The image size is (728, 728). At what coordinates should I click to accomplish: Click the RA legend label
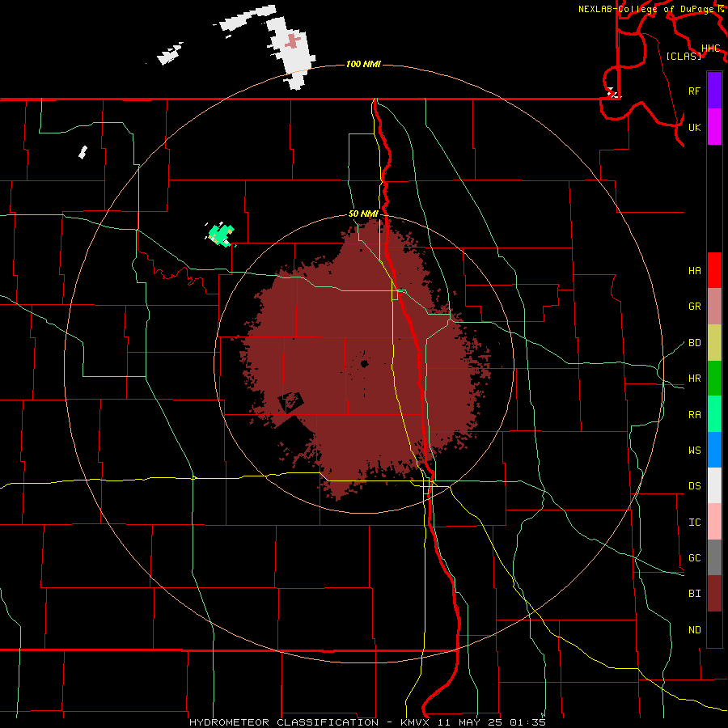click(694, 415)
